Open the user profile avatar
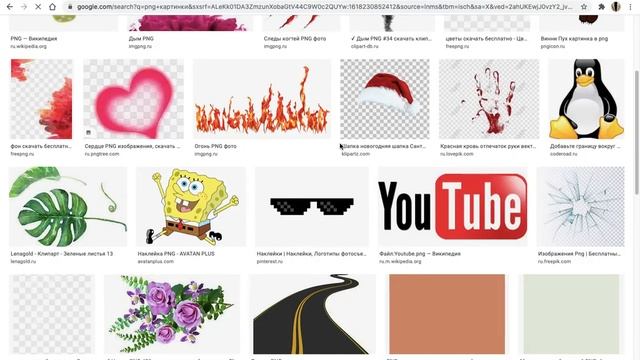 click(616, 7)
